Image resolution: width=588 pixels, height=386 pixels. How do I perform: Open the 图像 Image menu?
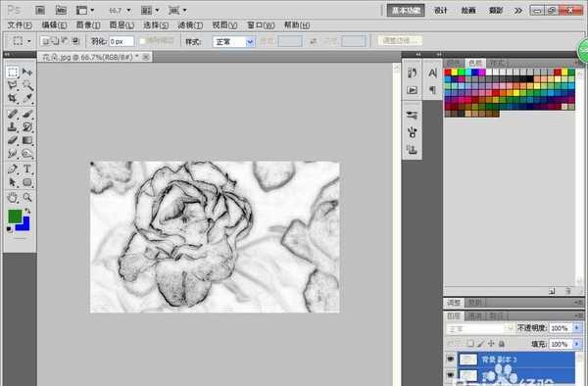88,25
